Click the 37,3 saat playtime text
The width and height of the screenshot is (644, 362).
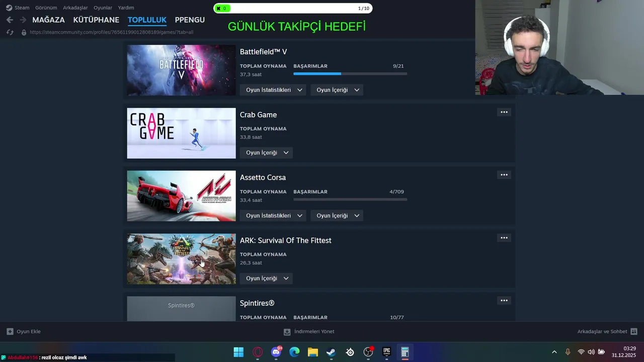tap(251, 74)
